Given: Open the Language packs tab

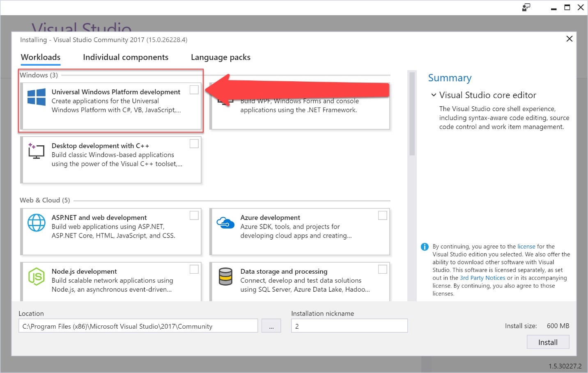Looking at the screenshot, I should [x=220, y=57].
